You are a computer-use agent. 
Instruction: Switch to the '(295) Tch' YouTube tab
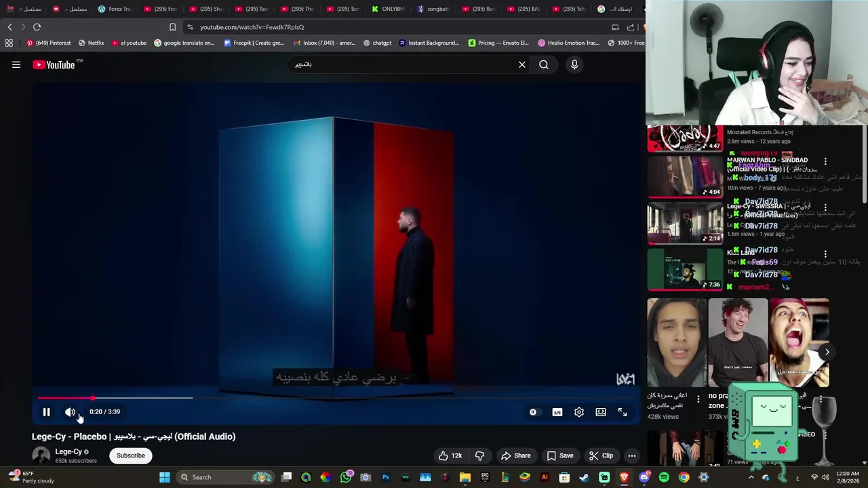570,9
